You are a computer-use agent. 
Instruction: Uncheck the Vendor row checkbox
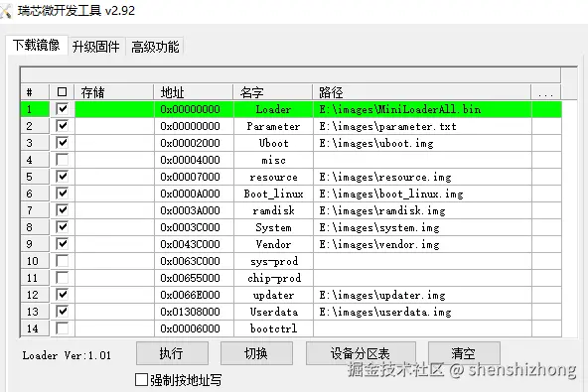click(62, 244)
